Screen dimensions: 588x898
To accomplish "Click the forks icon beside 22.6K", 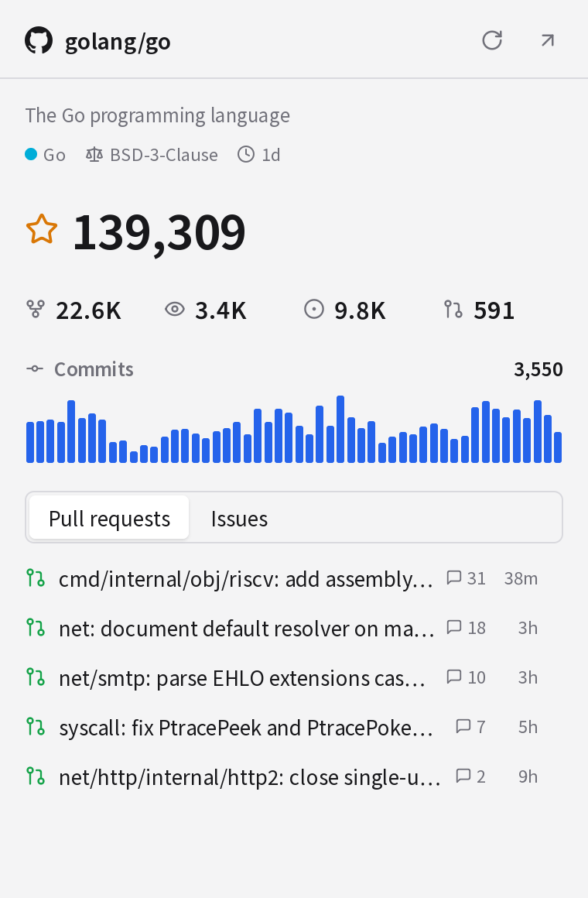I will pos(36,309).
